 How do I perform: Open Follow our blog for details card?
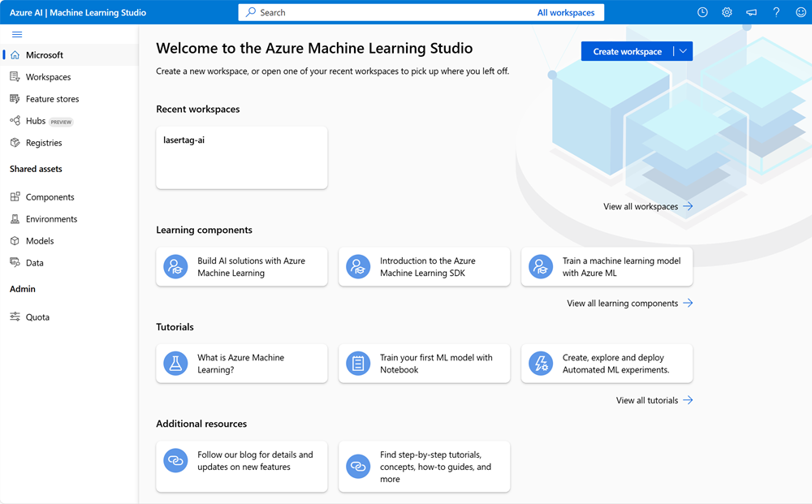[242, 466]
